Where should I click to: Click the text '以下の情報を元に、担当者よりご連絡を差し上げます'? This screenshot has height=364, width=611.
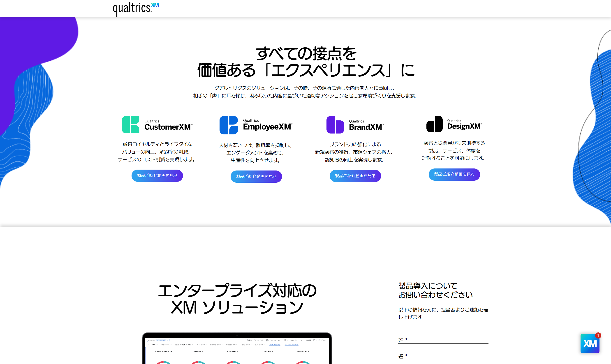click(443, 313)
